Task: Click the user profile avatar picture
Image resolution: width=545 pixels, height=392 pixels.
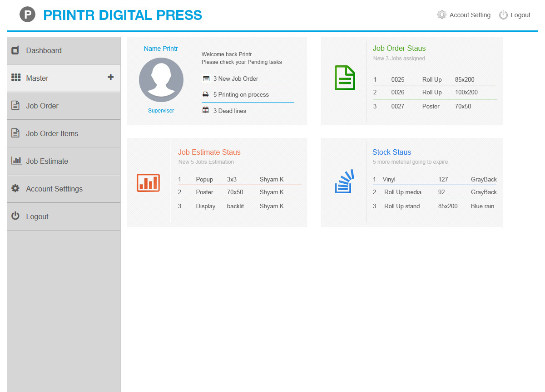Action: tap(161, 80)
